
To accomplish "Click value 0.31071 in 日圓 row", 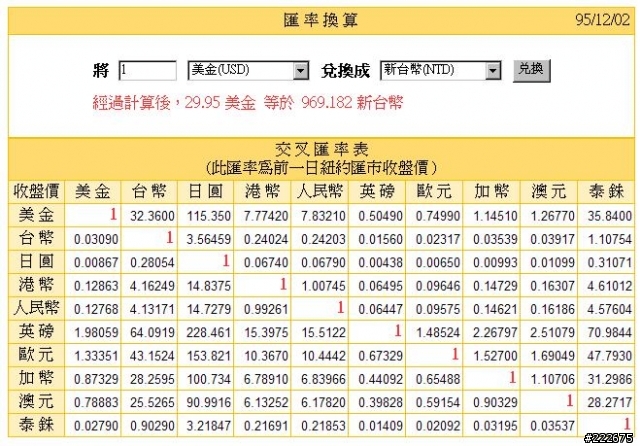I will coord(610,262).
